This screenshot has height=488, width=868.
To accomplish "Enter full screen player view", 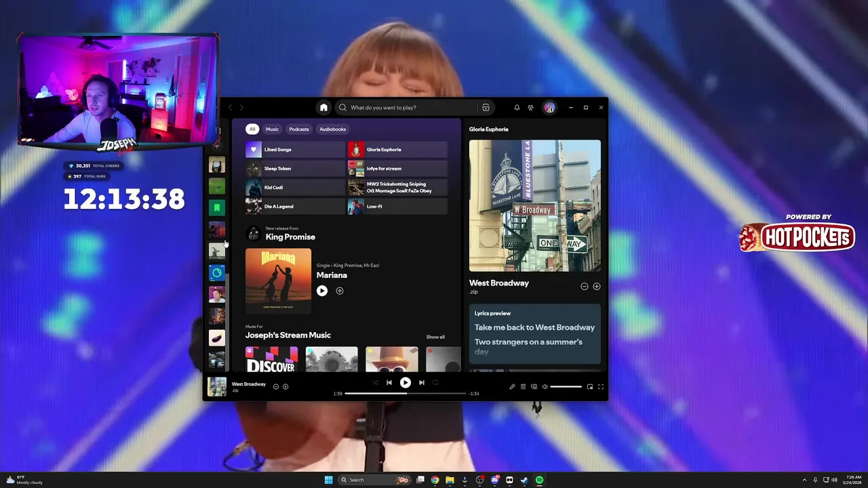I will coord(601,386).
